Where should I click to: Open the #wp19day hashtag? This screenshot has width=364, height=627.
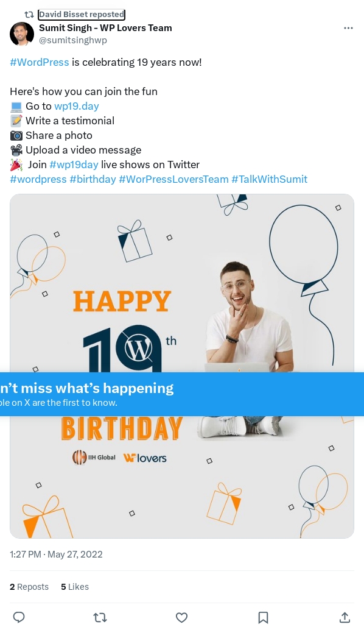click(74, 165)
